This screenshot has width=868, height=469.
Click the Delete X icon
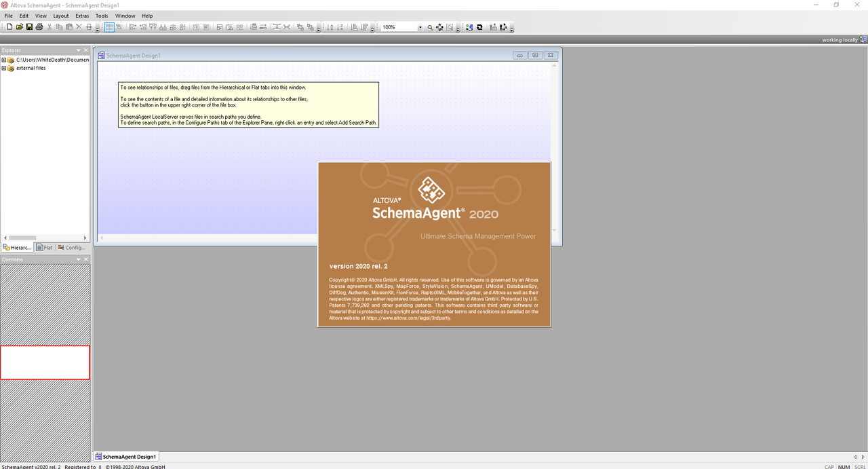79,27
